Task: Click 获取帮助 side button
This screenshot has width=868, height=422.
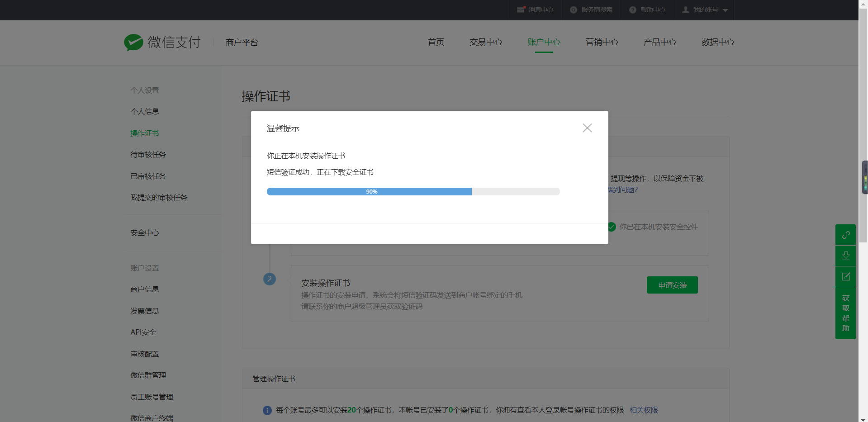Action: [x=845, y=313]
